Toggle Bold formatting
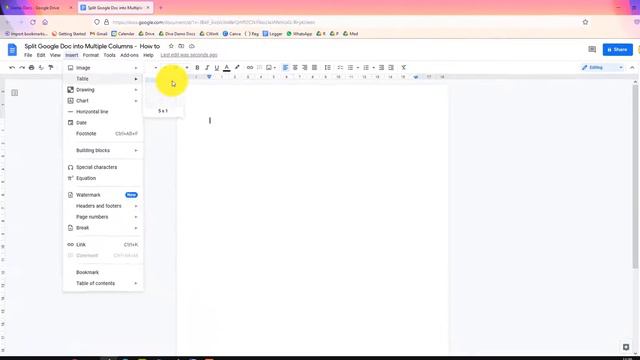 point(197,67)
